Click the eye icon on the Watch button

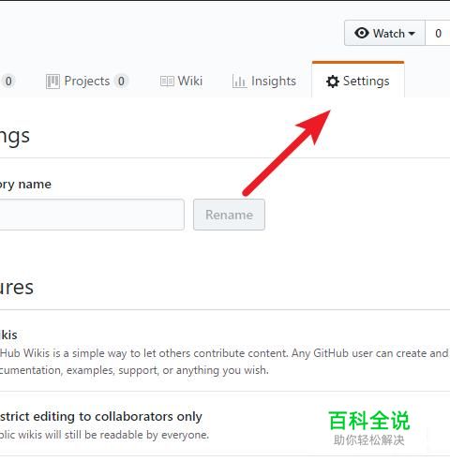tap(362, 33)
